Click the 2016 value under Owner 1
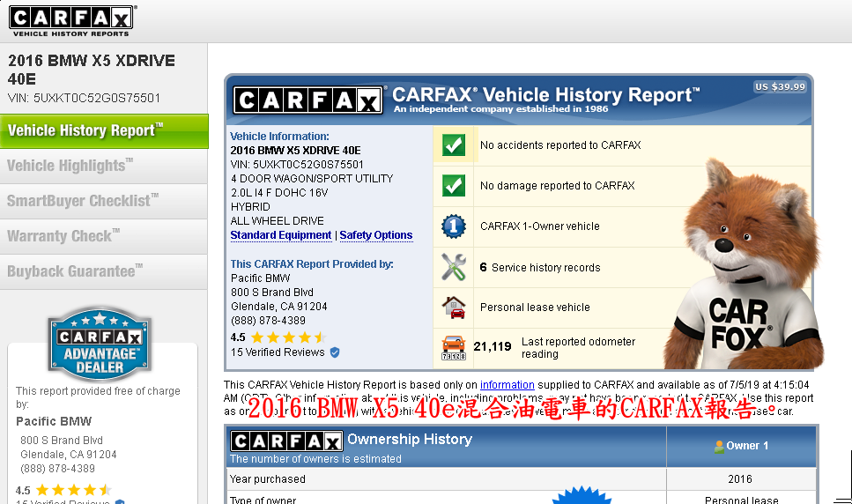The image size is (852, 504). (x=740, y=479)
